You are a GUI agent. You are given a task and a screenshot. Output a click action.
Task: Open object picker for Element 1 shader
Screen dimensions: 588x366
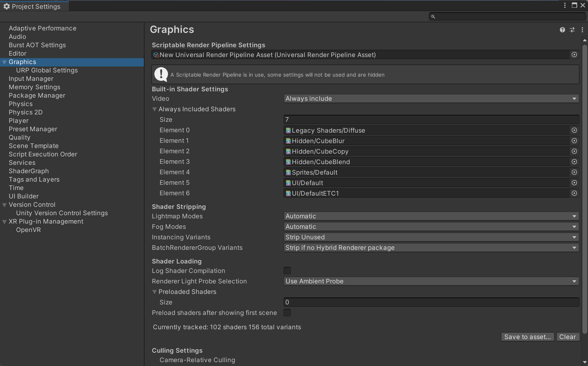tap(574, 141)
